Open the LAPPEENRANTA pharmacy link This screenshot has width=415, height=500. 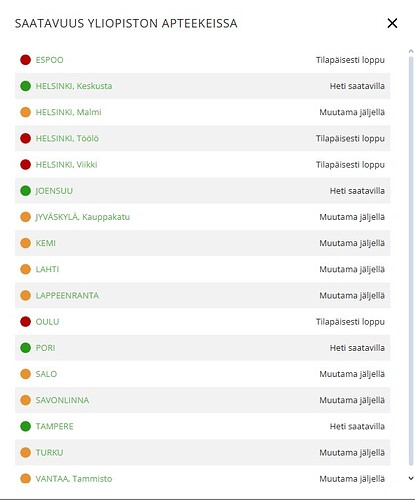pyautogui.click(x=67, y=296)
